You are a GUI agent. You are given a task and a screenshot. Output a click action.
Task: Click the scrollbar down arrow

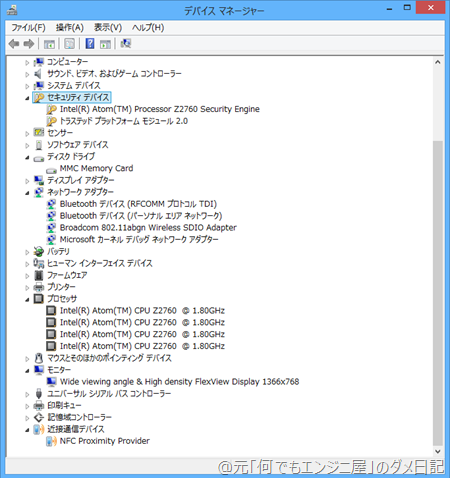click(438, 451)
